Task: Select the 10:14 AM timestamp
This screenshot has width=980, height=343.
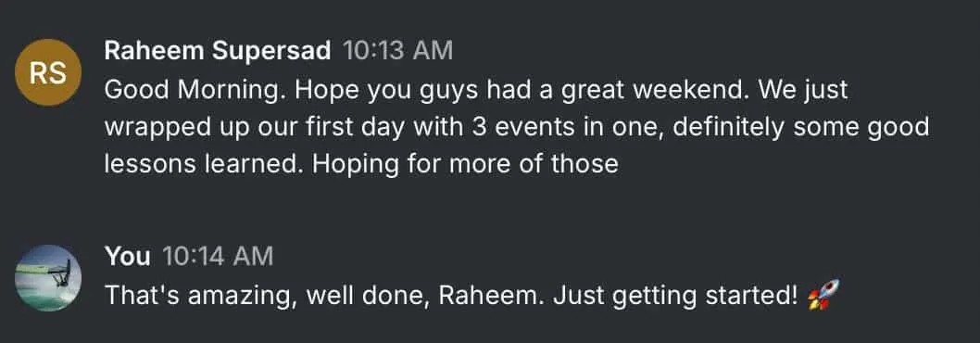Action: coord(218,257)
